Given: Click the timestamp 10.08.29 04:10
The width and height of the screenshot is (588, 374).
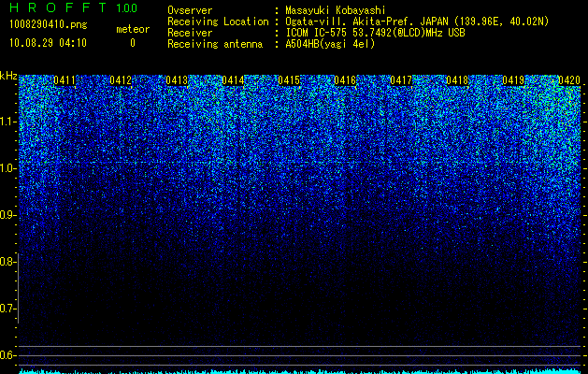Looking at the screenshot, I should coord(48,43).
